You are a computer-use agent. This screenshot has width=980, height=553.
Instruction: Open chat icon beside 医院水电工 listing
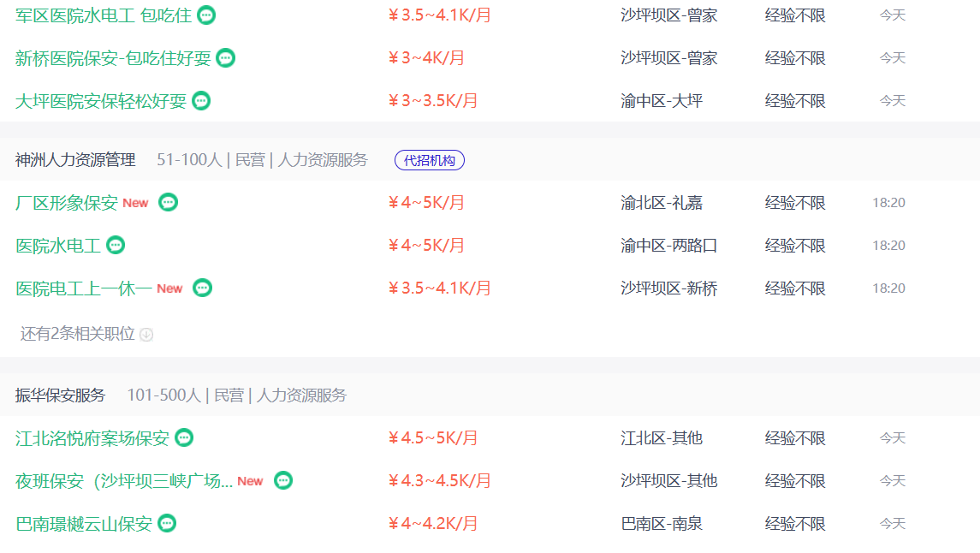pyautogui.click(x=116, y=245)
